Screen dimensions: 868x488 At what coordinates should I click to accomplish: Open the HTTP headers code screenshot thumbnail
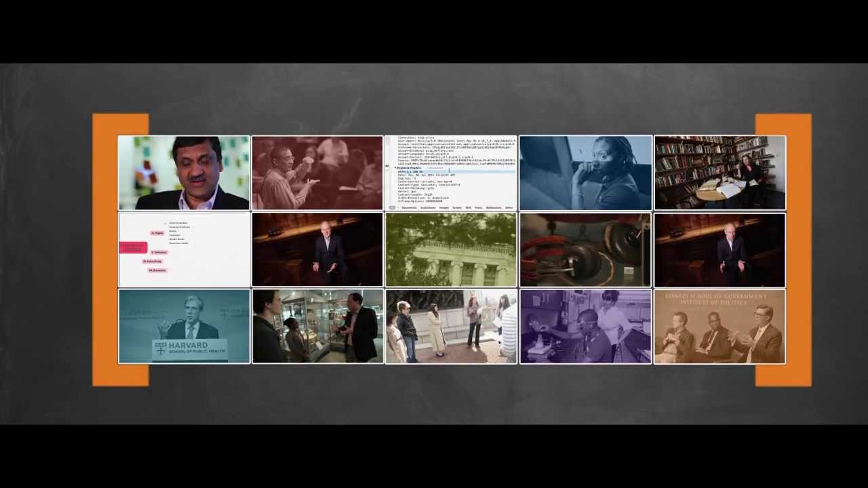451,173
